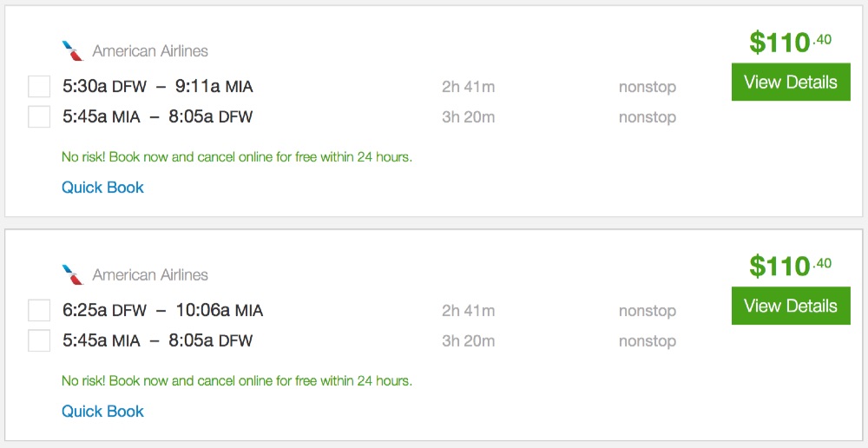
Task: Open View Details for the 6:25a DFW itinerary
Action: (791, 306)
